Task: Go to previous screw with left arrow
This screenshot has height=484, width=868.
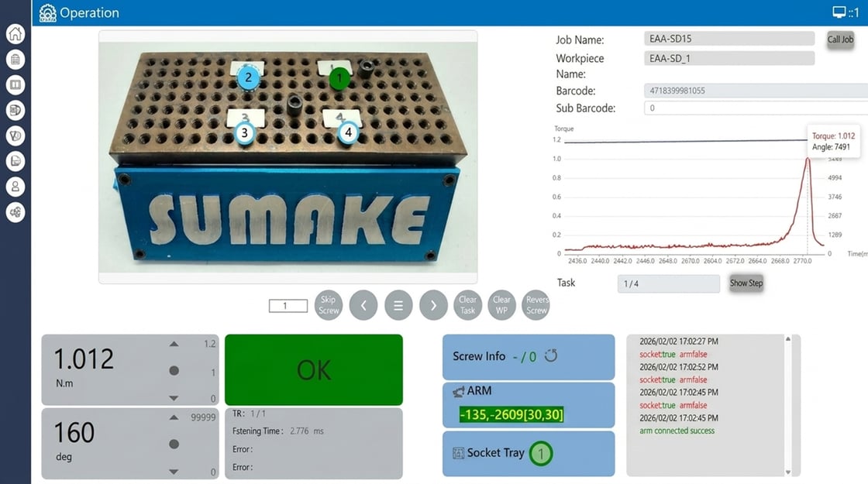Action: coord(363,305)
